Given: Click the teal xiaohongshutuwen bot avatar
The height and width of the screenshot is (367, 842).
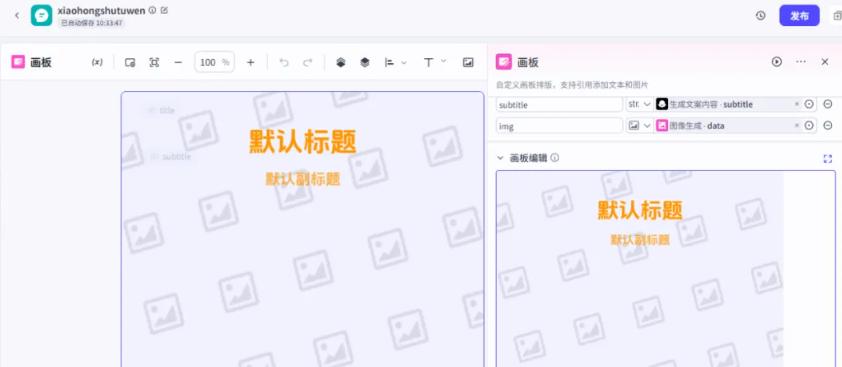Looking at the screenshot, I should pyautogui.click(x=41, y=16).
